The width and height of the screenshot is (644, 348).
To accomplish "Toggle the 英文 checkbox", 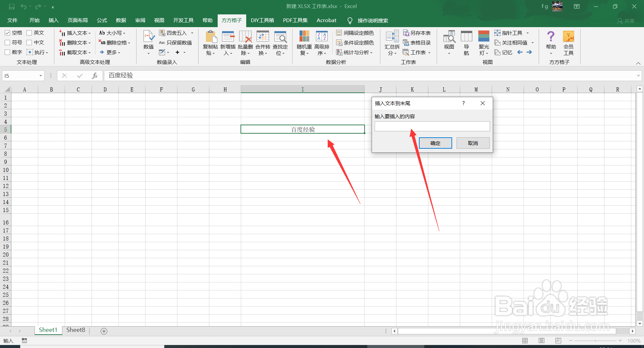I will click(29, 33).
